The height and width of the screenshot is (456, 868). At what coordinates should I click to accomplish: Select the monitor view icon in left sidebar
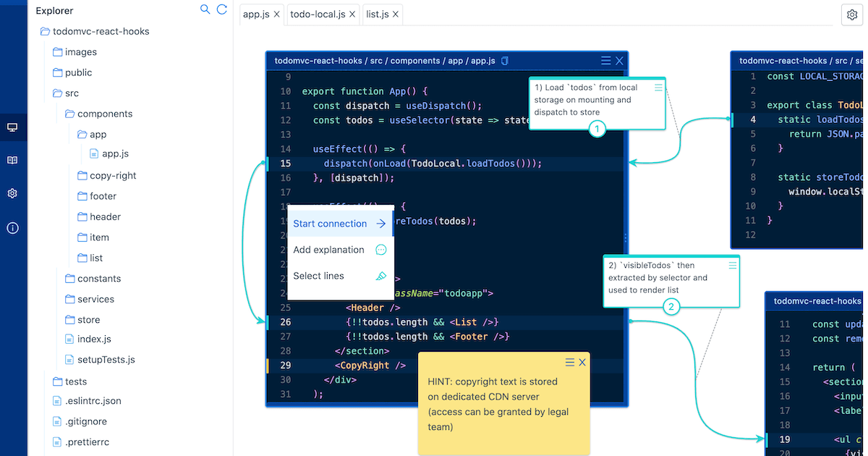[12, 126]
